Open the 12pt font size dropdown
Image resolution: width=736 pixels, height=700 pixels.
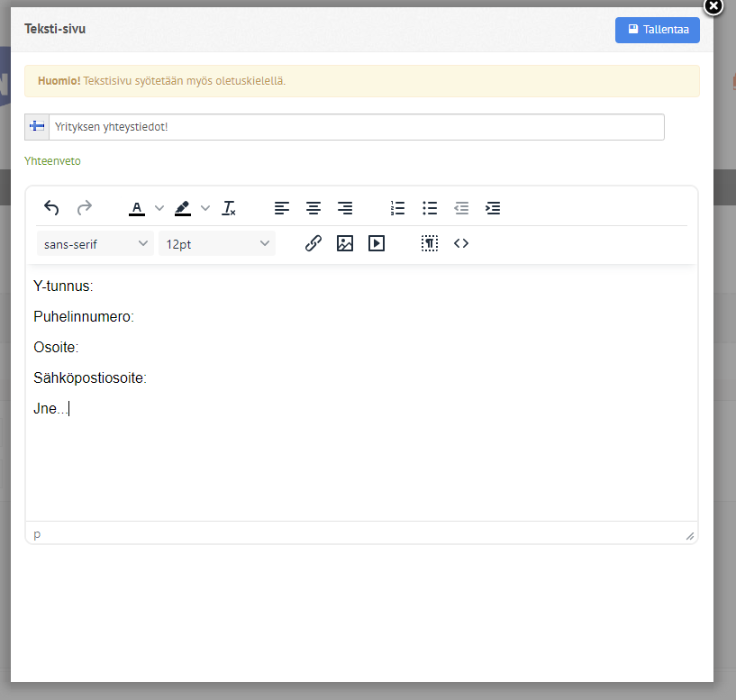[x=217, y=243]
